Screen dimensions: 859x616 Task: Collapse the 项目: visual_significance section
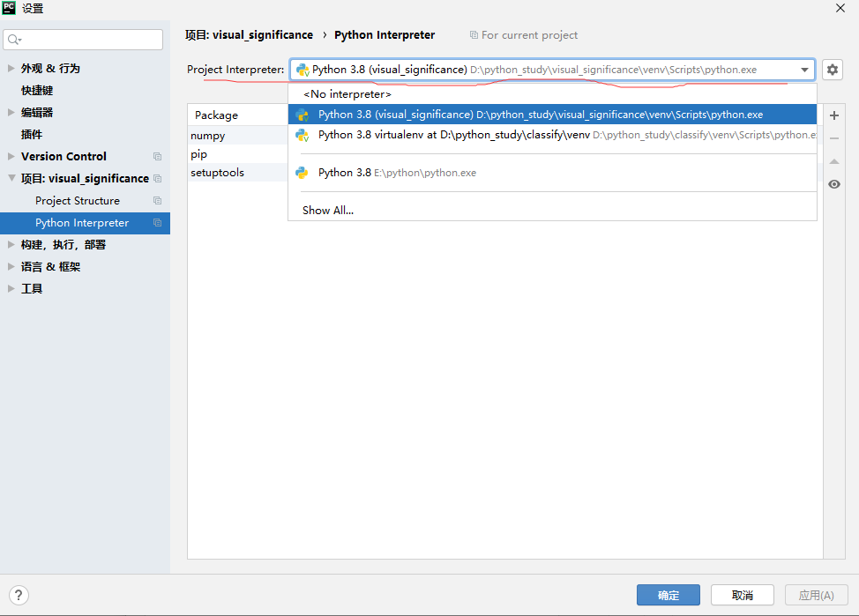11,179
